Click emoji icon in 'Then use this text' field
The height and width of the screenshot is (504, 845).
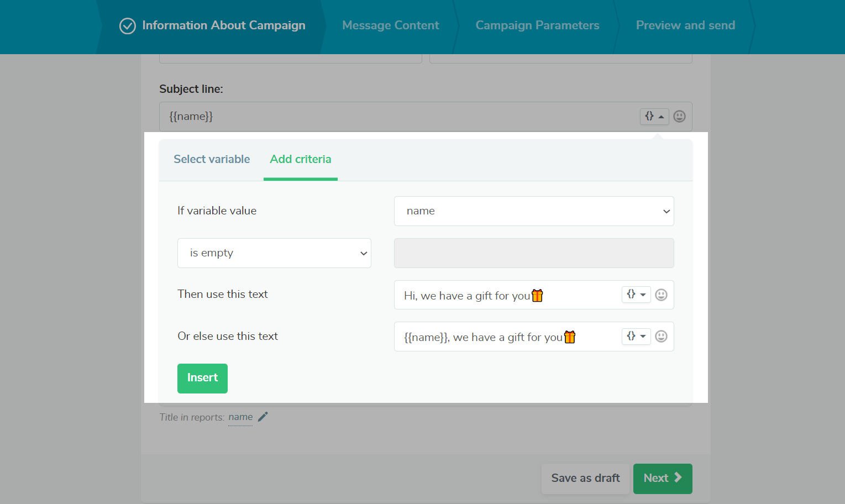pos(661,295)
